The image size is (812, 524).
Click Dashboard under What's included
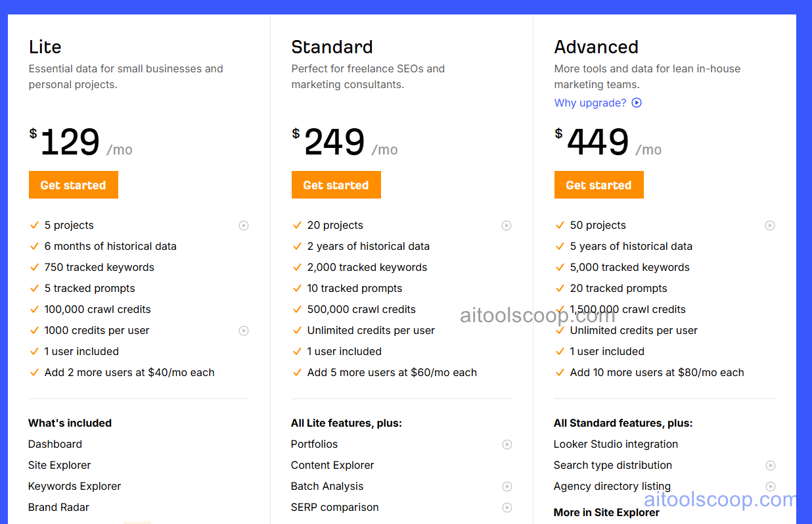point(55,444)
